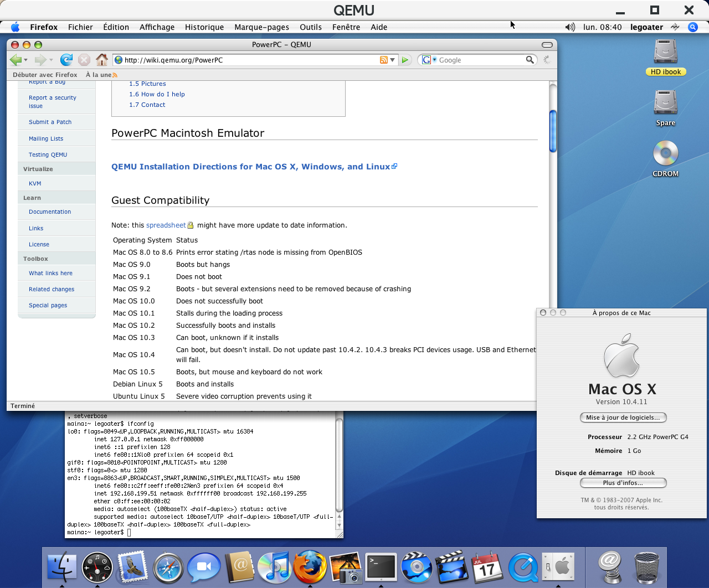Click the Firefox forward arrow button
The image size is (709, 588).
40,60
